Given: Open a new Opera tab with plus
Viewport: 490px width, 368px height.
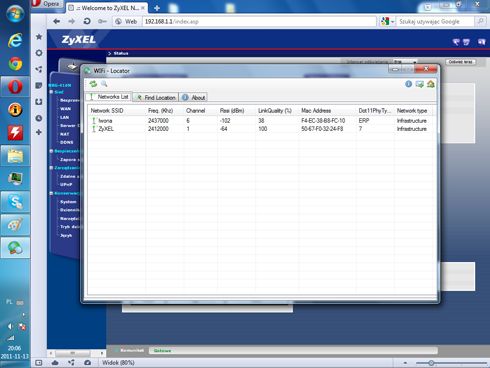Looking at the screenshot, I should point(157,8).
